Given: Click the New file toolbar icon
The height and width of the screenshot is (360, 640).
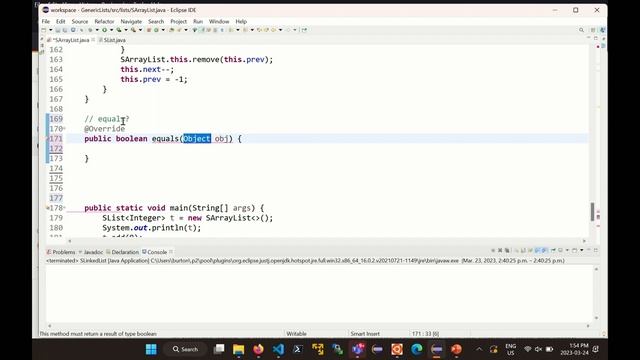Looking at the screenshot, I should coord(43,30).
